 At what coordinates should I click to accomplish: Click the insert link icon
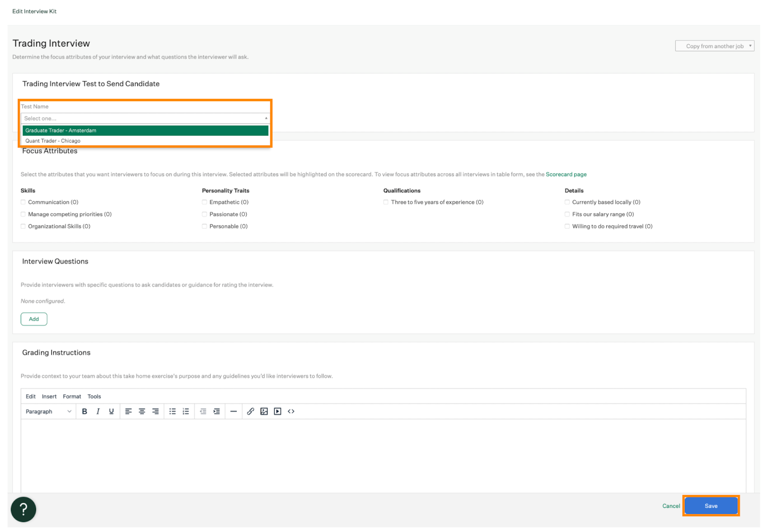coord(251,411)
